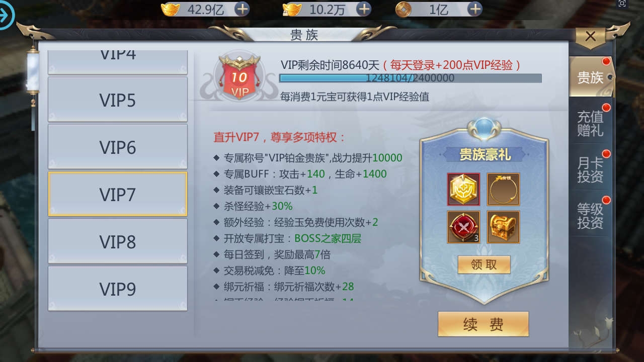Click the fullscreen icon in the top-right corner
This screenshot has width=644, height=362.
tap(622, 4)
